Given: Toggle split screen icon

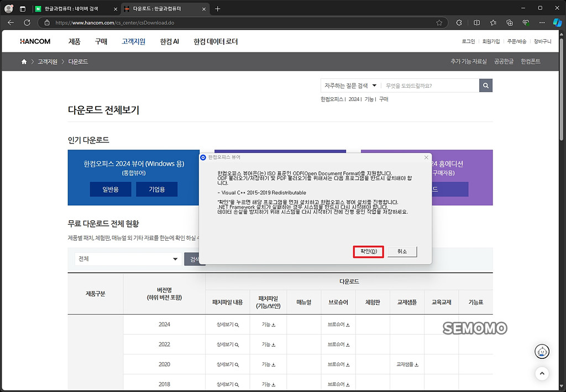Looking at the screenshot, I should coord(476,22).
